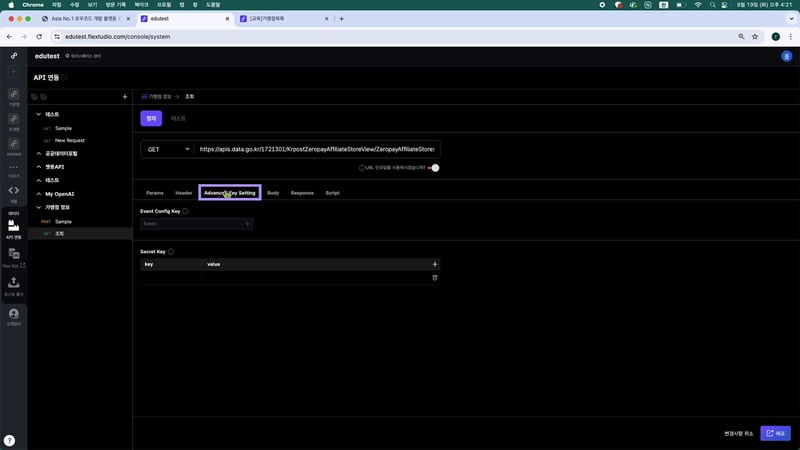Switch to the Response tab
The image size is (800, 450).
(x=302, y=192)
